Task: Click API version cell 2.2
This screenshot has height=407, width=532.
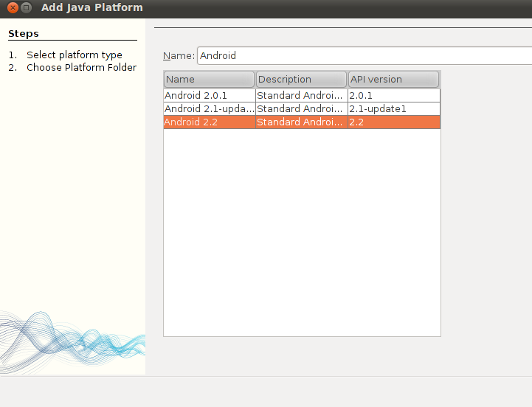Action: pyautogui.click(x=394, y=122)
